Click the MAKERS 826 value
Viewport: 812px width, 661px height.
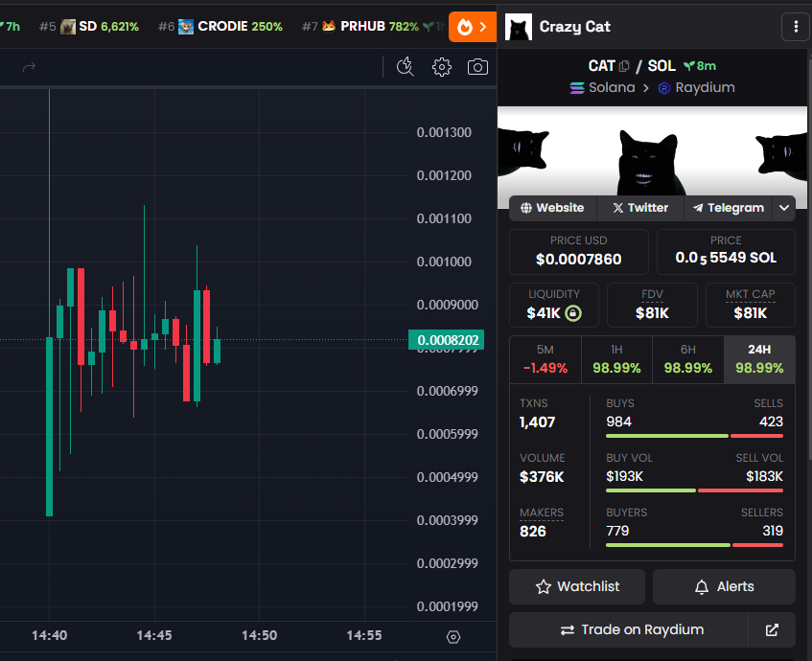[533, 532]
